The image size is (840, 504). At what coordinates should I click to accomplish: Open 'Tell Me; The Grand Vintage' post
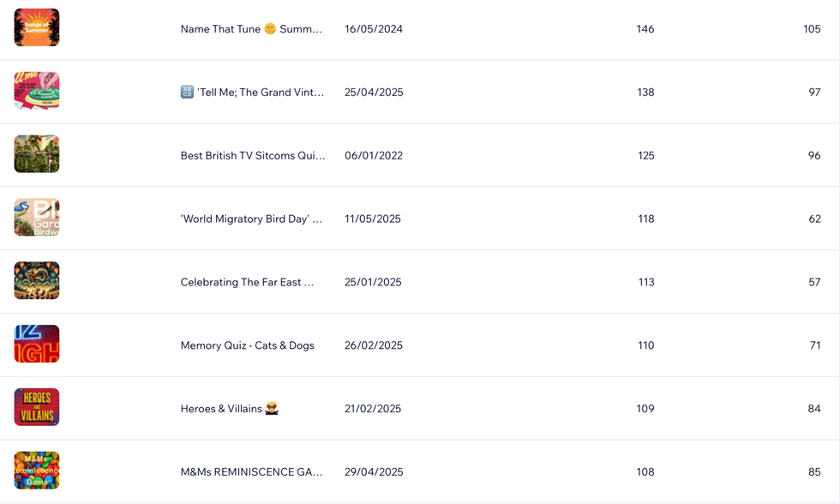252,92
